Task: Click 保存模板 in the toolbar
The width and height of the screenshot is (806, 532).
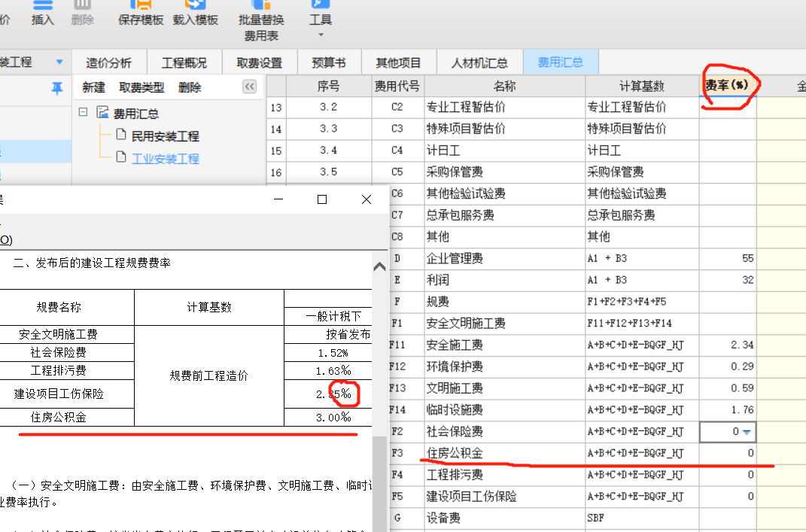Action: pos(140,14)
